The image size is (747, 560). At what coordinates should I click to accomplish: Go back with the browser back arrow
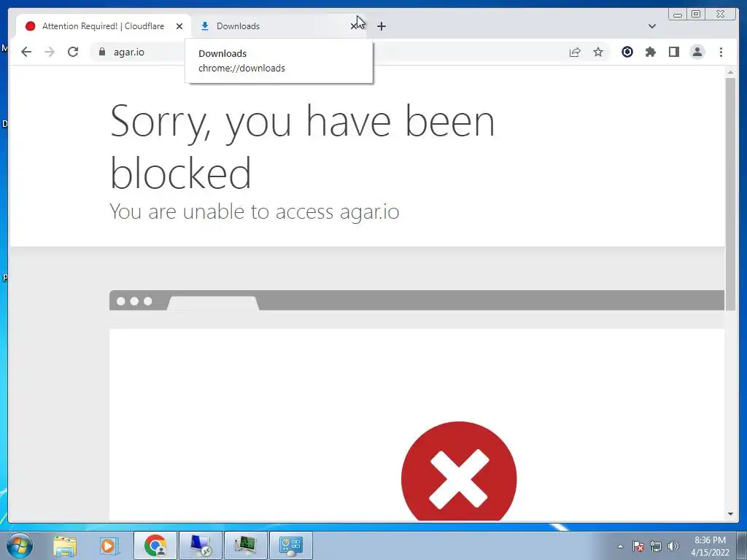coord(26,52)
